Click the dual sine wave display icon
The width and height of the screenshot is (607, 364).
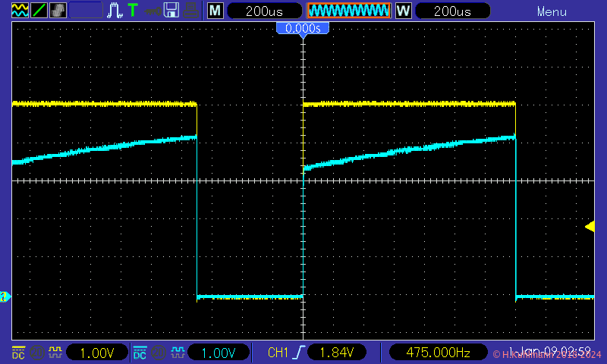tap(19, 11)
